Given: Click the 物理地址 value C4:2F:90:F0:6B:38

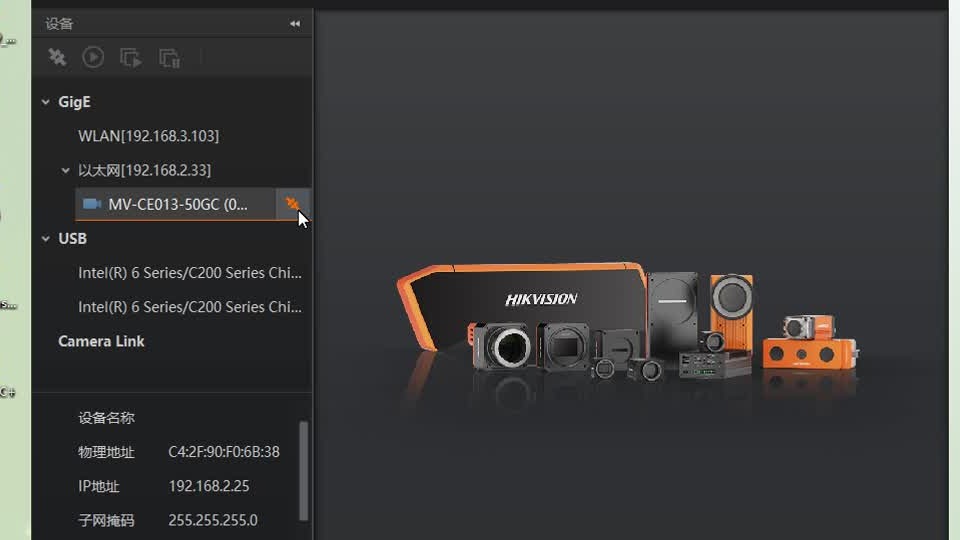Looking at the screenshot, I should [x=224, y=452].
